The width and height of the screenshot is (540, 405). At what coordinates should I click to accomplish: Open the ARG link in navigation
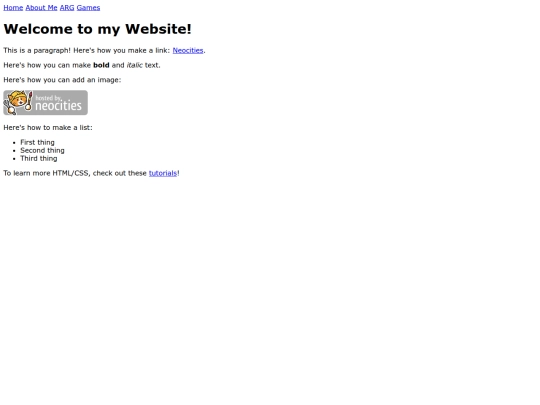pos(67,8)
